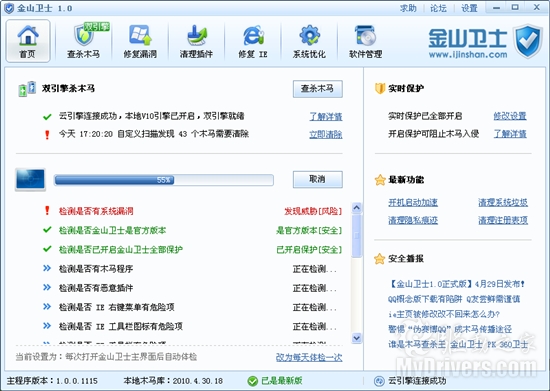Click the star icon beside 最新功能
Image resolution: width=550 pixels, height=391 pixels.
(380, 180)
